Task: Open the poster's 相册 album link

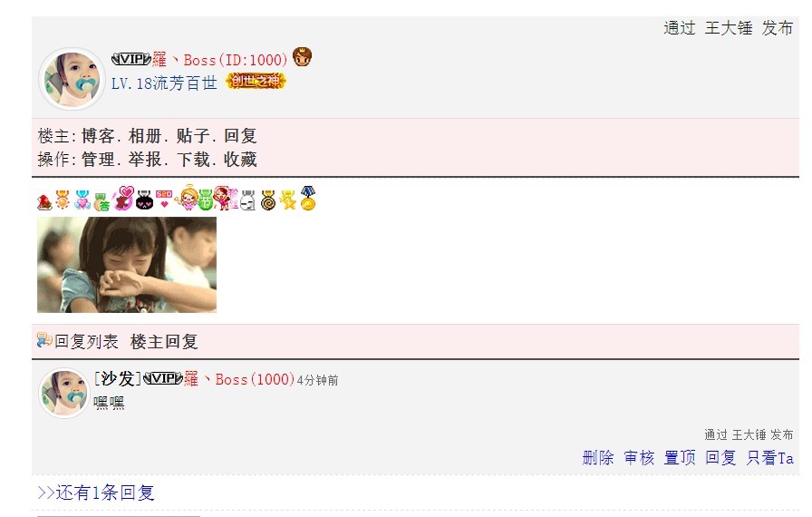Action: 145,136
